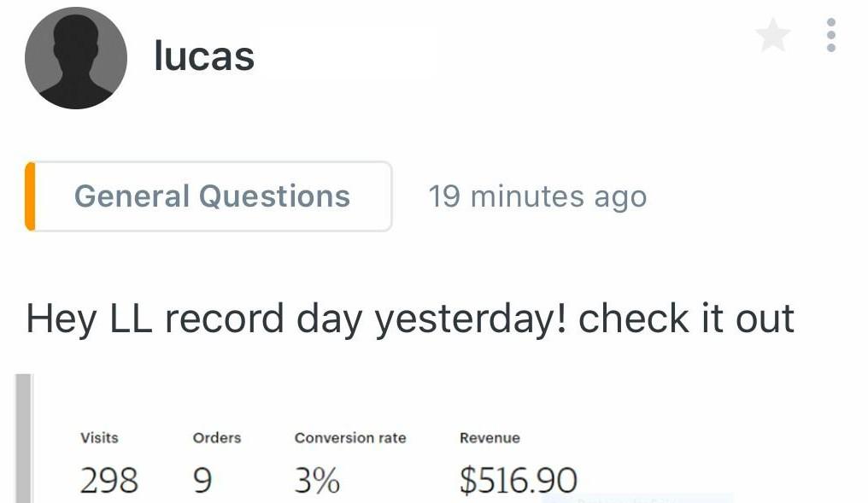The width and height of the screenshot is (868, 503).
Task: Click the Visits label in stats
Action: tap(99, 438)
